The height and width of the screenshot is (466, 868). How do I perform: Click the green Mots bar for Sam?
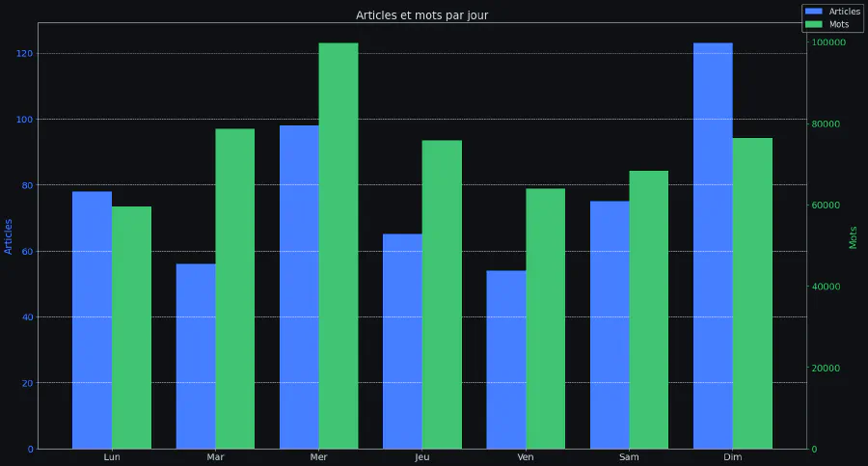649,310
